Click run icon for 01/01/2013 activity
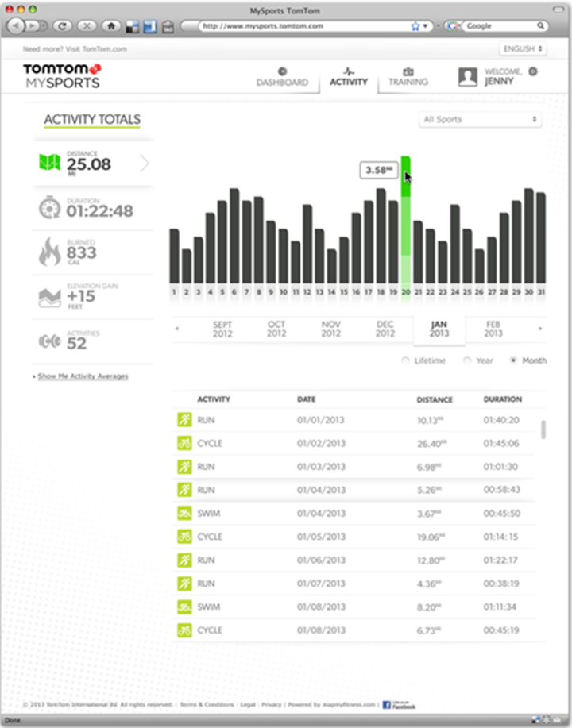 (x=184, y=420)
